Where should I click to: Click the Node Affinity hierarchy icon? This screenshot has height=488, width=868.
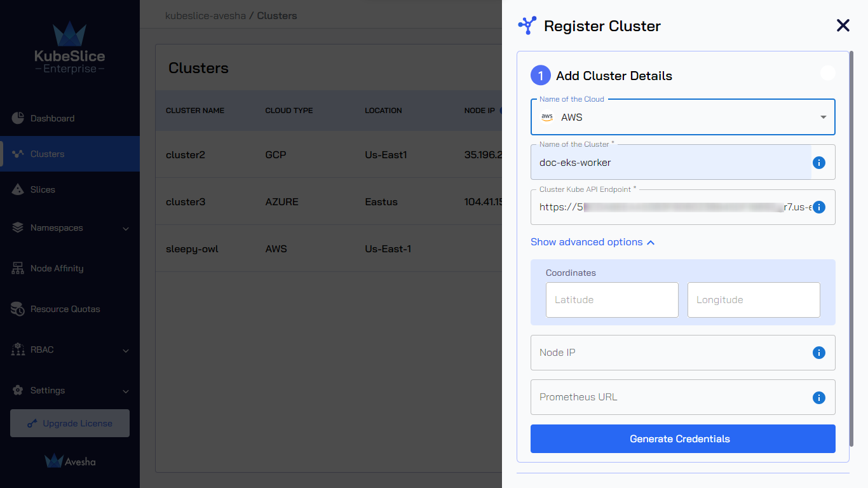[x=18, y=268]
